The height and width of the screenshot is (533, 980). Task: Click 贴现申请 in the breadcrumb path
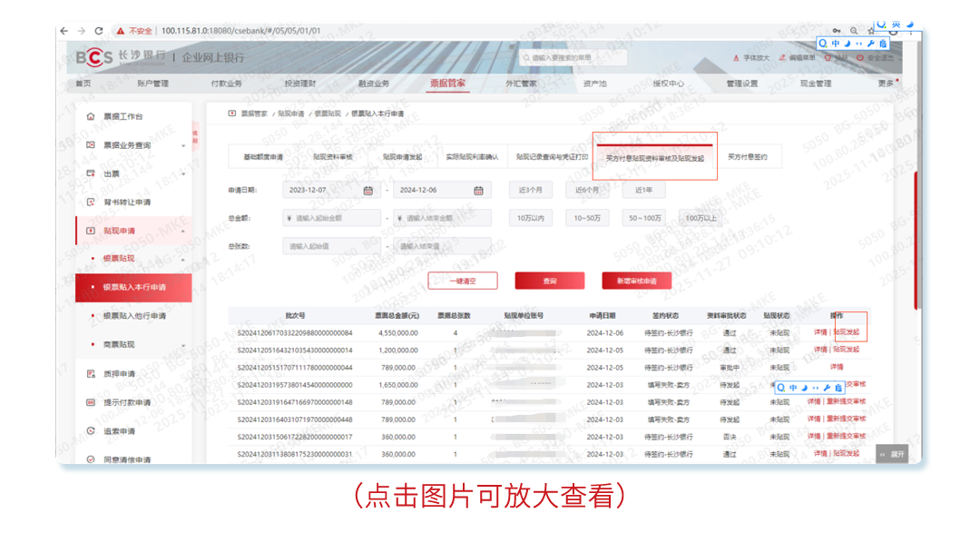click(x=290, y=114)
